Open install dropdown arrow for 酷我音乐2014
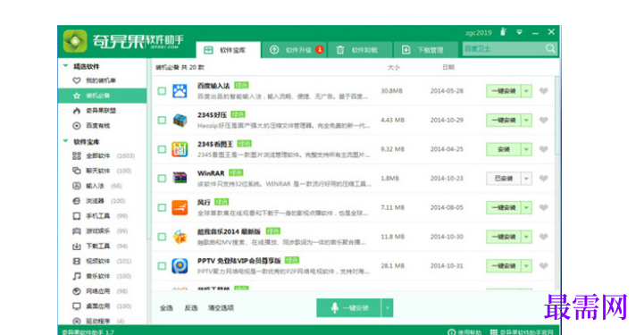 tap(526, 237)
